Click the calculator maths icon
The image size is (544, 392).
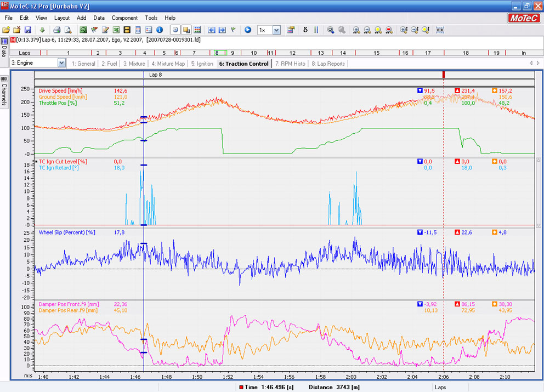(x=138, y=30)
